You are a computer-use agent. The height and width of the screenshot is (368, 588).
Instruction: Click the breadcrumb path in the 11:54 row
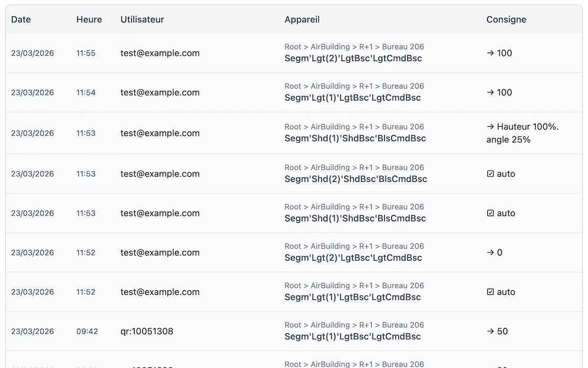point(354,86)
